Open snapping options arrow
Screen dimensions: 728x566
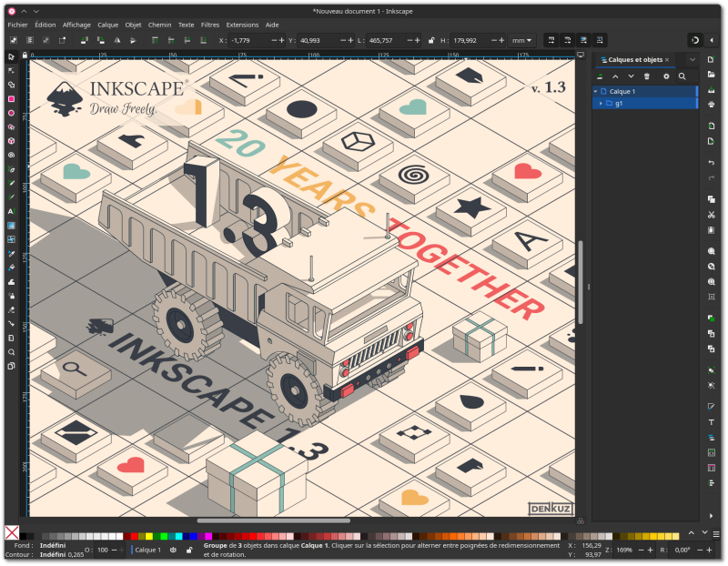click(x=712, y=40)
